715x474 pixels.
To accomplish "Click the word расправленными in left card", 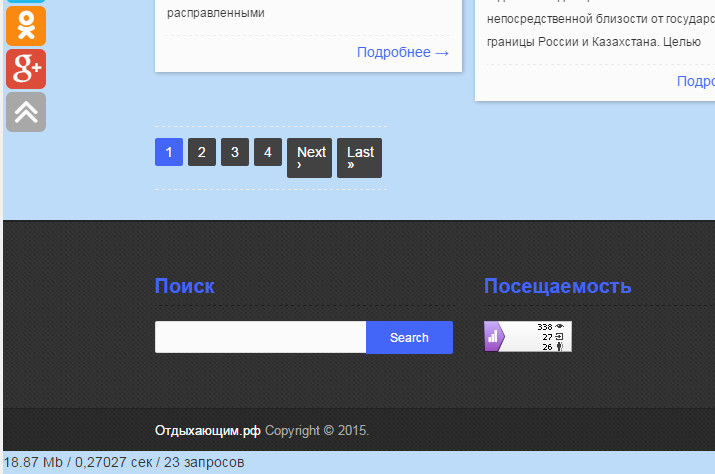I will click(x=216, y=13).
